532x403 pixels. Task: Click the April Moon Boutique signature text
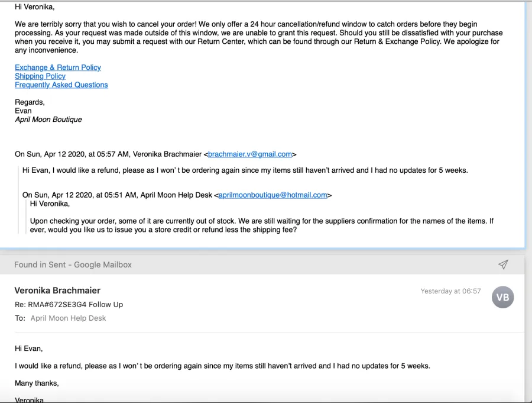click(48, 120)
